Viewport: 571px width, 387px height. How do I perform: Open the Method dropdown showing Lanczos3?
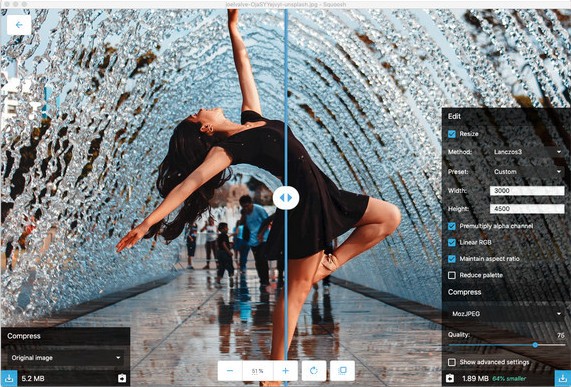[527, 152]
